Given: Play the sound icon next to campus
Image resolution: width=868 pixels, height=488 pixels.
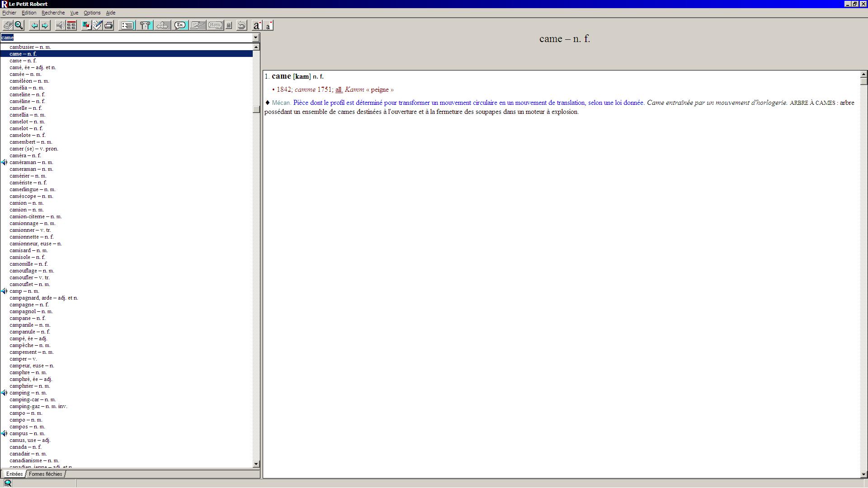Looking at the screenshot, I should pyautogui.click(x=5, y=433).
